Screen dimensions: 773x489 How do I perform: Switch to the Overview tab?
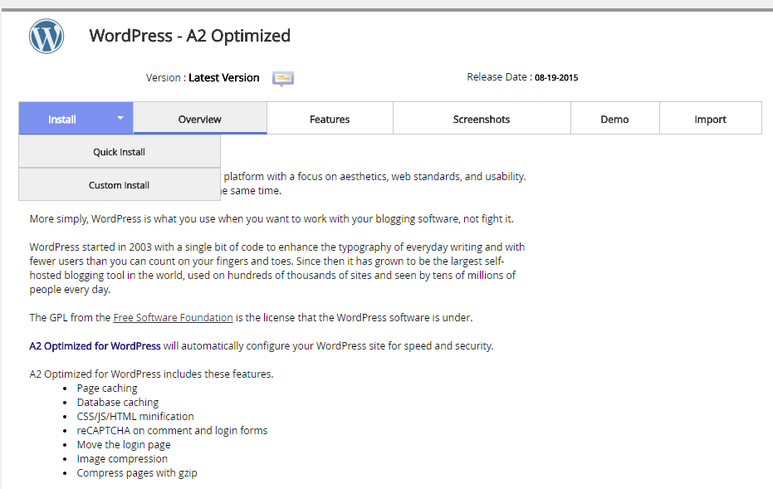point(199,119)
